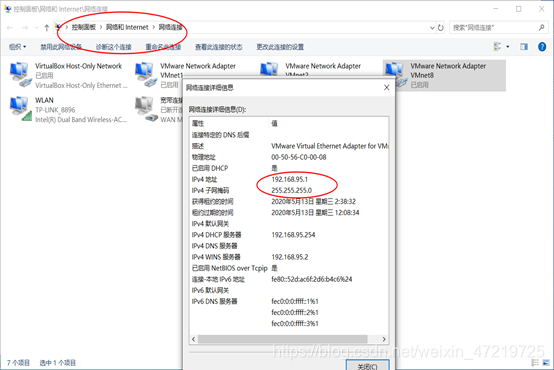Switch to large icons view in status bar
This screenshot has width=554, height=370.
pyautogui.click(x=546, y=363)
